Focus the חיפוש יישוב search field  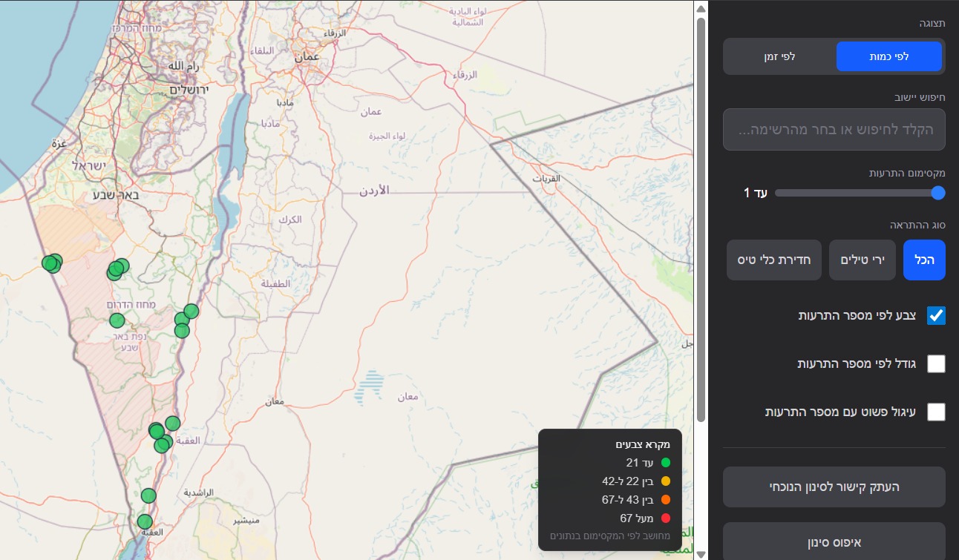[834, 130]
